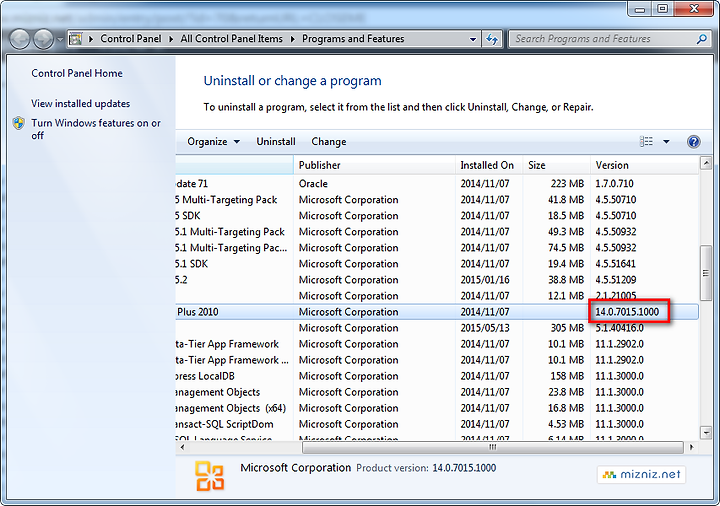Image resolution: width=720 pixels, height=506 pixels.
Task: Click the 74.5 MB size cell
Action: pos(566,248)
